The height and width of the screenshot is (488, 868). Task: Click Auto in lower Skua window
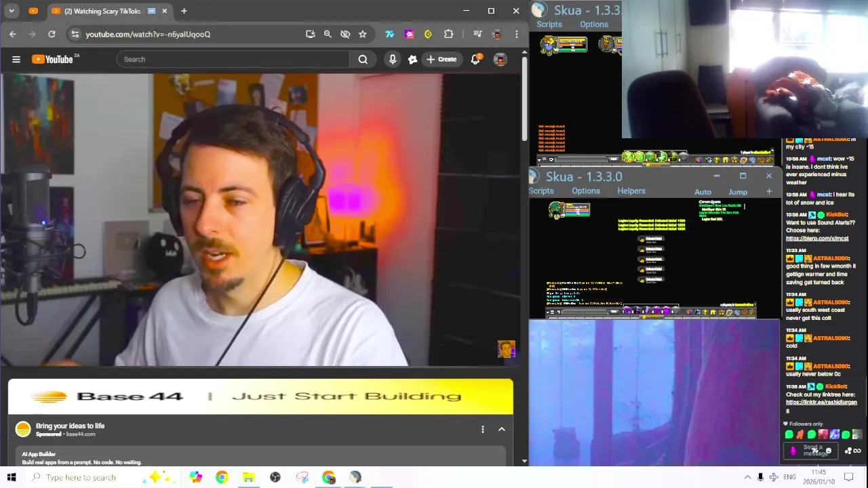click(703, 192)
